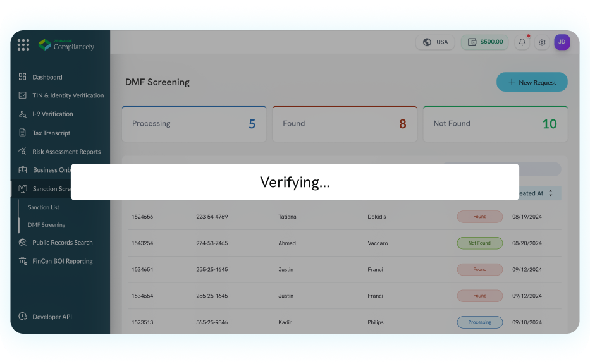Select the Not Found status card
Image resolution: width=590 pixels, height=364 pixels.
tap(495, 124)
